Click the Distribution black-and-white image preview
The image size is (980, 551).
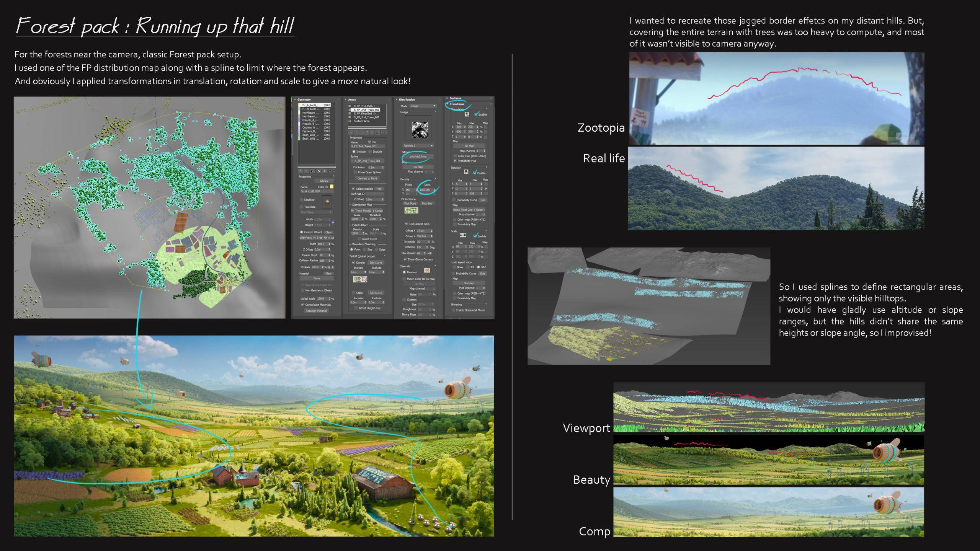tap(420, 130)
